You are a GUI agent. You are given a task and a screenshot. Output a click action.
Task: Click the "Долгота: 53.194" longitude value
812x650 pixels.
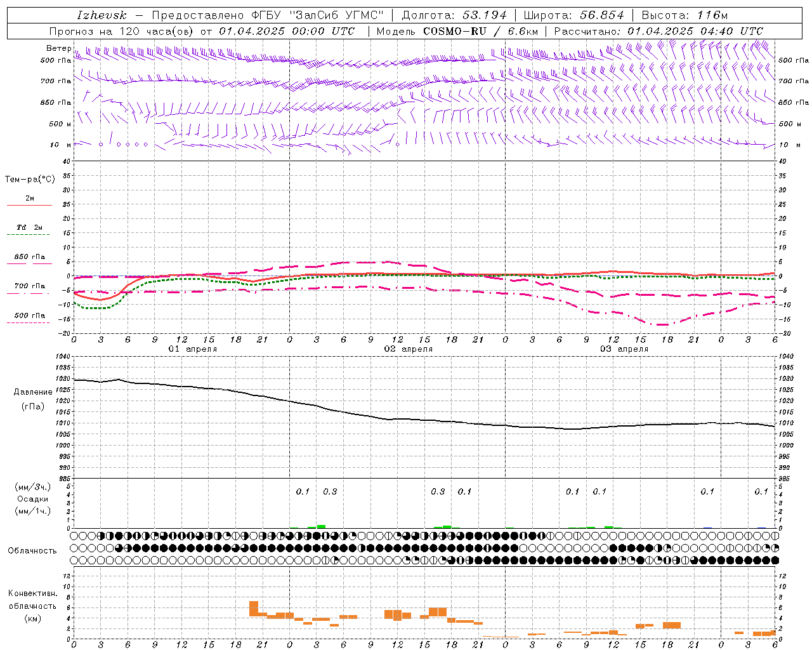tap(454, 15)
